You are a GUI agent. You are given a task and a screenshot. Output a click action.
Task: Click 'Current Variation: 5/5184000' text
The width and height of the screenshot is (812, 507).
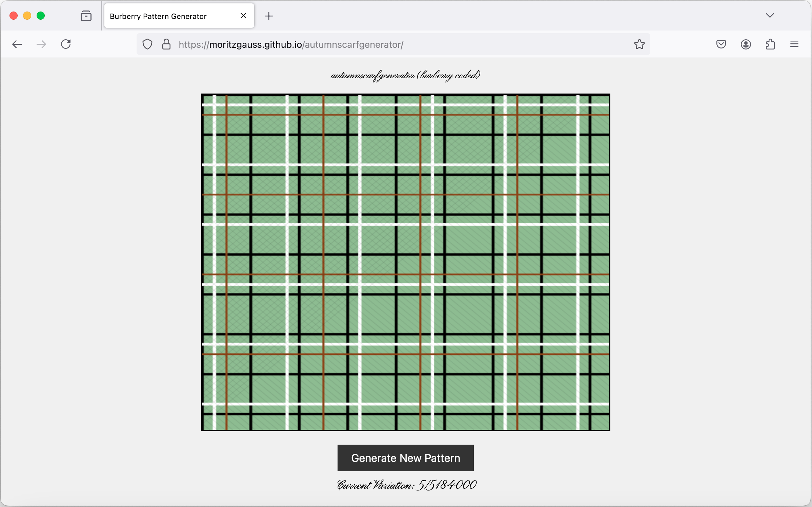tap(407, 485)
